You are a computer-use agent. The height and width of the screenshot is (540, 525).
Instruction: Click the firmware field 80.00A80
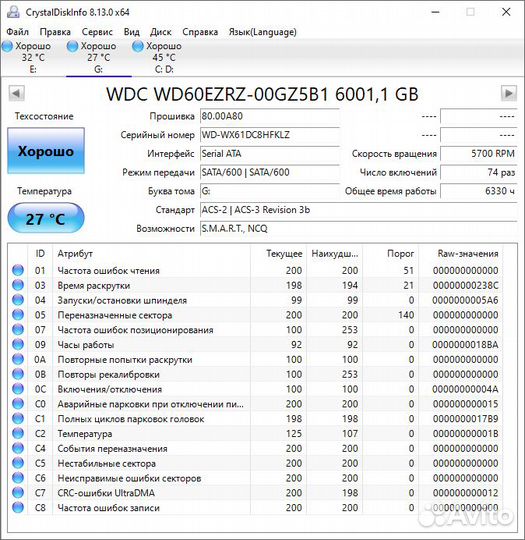point(270,116)
